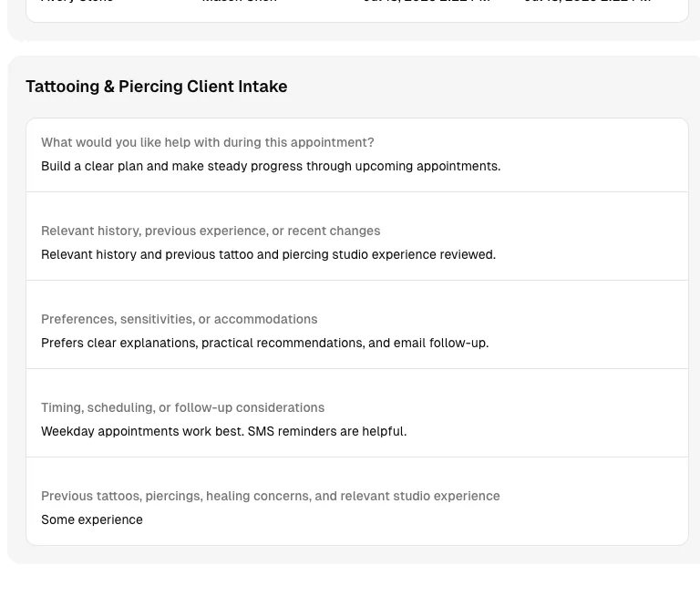This screenshot has width=700, height=596.
Task: Click the 'Prefers clear explanations' answer text
Action: click(x=264, y=343)
